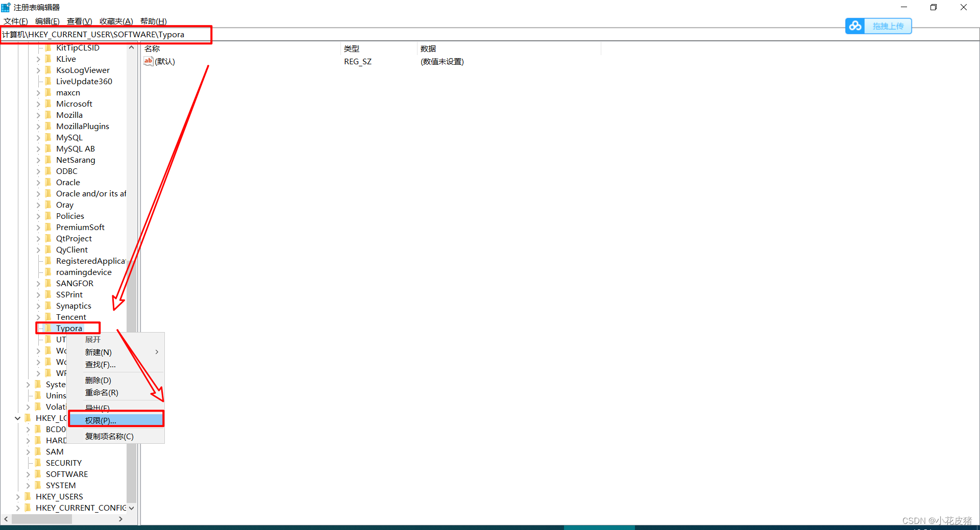The height and width of the screenshot is (530, 980).
Task: Click the folder icon beside Oracle
Action: (48, 182)
